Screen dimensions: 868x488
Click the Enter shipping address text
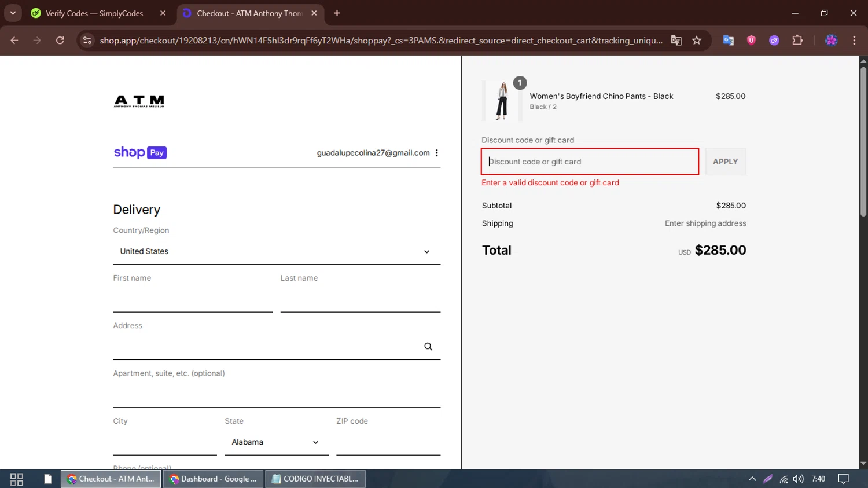[x=705, y=223]
